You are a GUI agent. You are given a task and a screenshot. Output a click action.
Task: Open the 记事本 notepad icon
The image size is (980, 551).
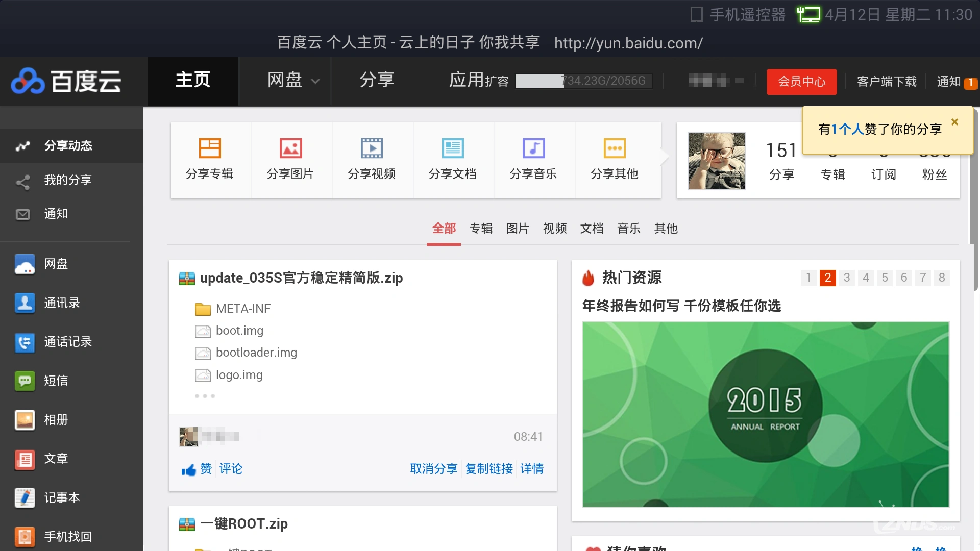[x=24, y=498]
